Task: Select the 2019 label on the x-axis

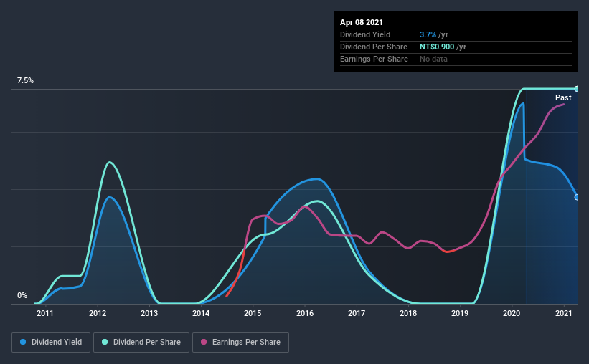Action: coord(460,313)
